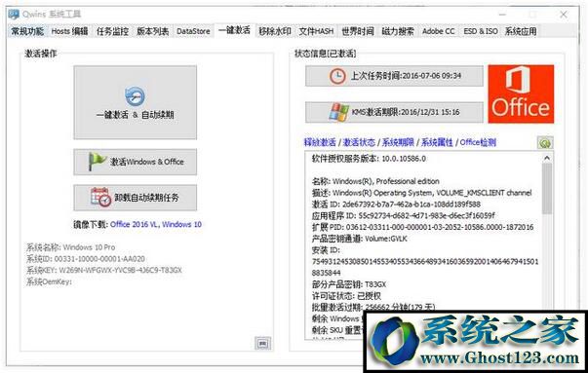The width and height of the screenshot is (588, 373).
Task: Click the 软件授权服务版本 line
Action: pos(369,159)
